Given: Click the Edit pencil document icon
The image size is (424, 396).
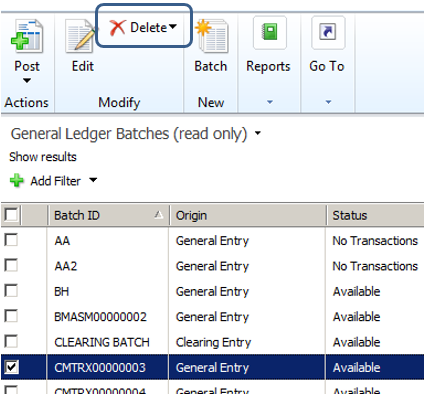Looking at the screenshot, I should [81, 36].
